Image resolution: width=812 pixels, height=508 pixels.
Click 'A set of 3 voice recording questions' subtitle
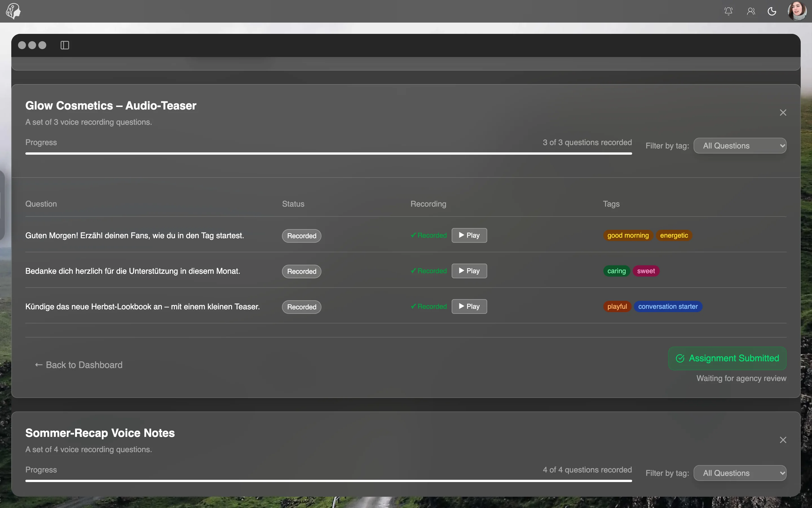(89, 122)
